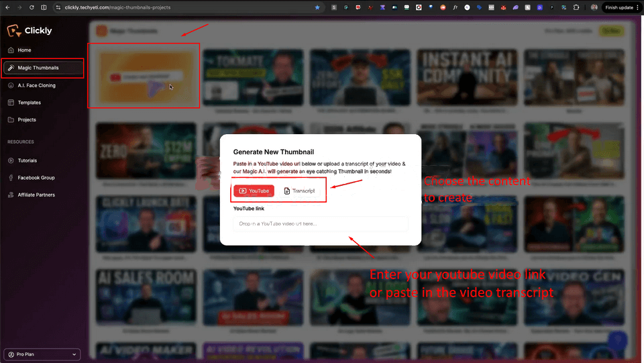Screen dimensions: 644x363
Task: Open the VIDEO GEN thumbnail
Action: coord(574,297)
